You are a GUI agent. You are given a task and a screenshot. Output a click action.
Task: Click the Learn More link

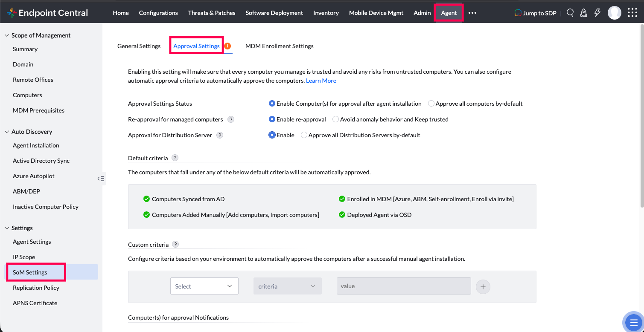click(321, 80)
